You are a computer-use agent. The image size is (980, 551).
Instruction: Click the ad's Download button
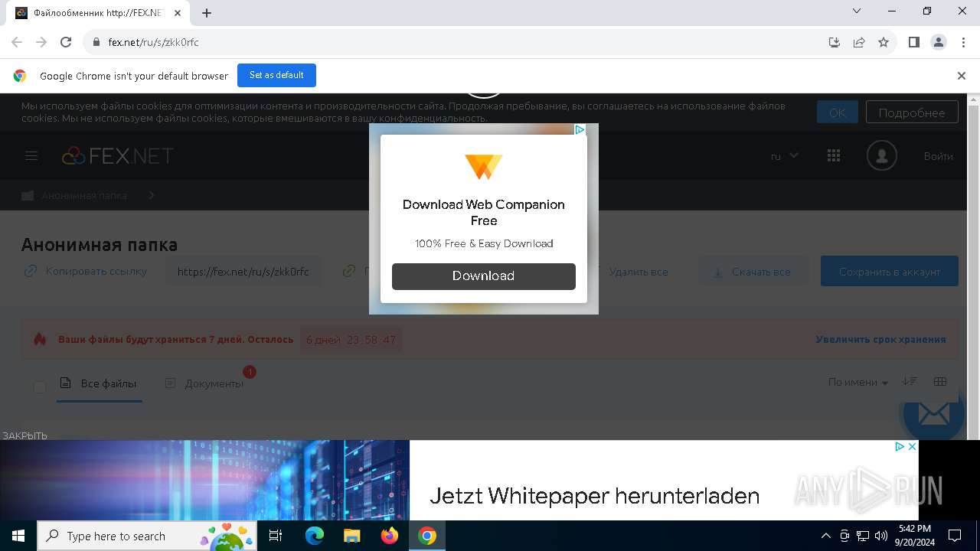click(x=484, y=276)
